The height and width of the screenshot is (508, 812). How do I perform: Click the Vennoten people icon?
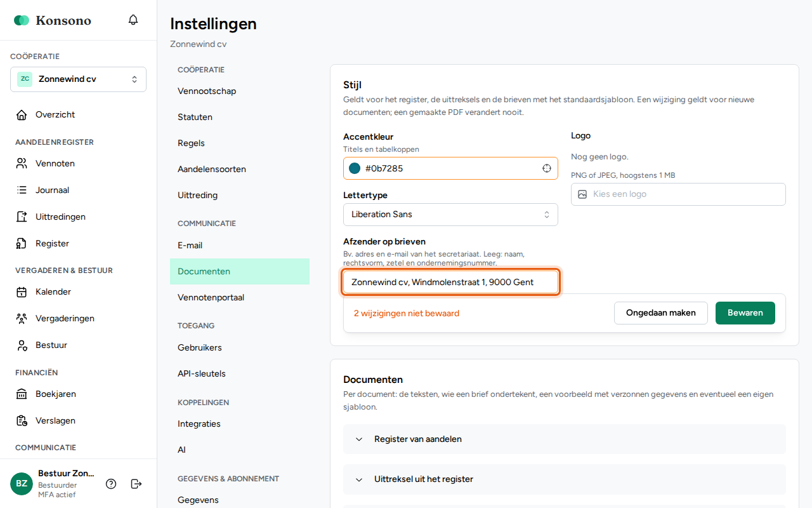tap(22, 164)
